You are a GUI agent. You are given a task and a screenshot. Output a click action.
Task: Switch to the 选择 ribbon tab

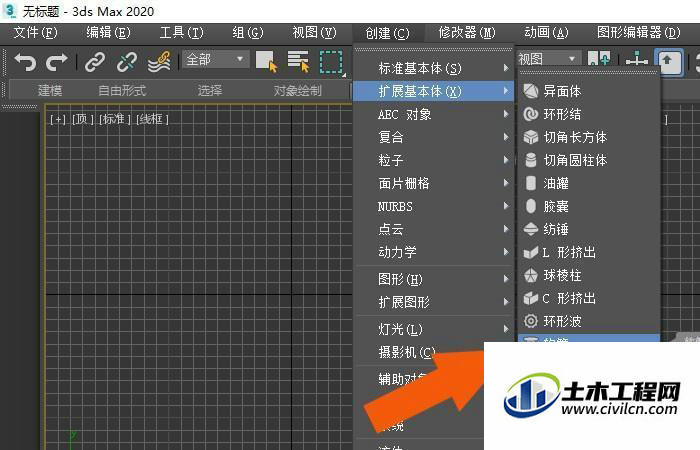210,91
